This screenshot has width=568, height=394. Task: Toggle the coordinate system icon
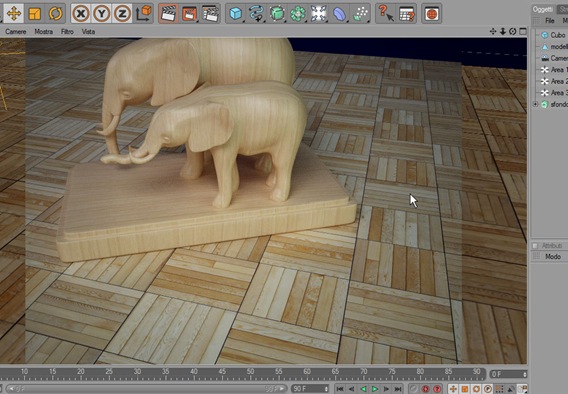pyautogui.click(x=143, y=14)
